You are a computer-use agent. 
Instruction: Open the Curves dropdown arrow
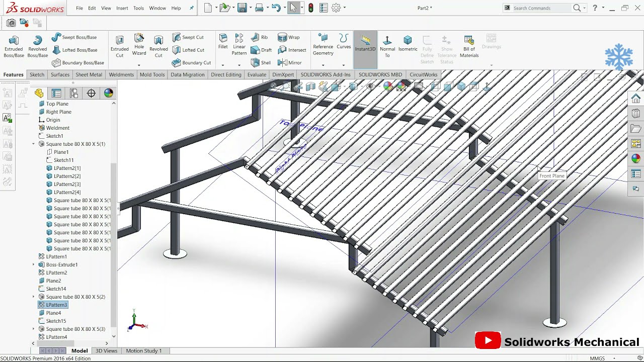(x=344, y=64)
